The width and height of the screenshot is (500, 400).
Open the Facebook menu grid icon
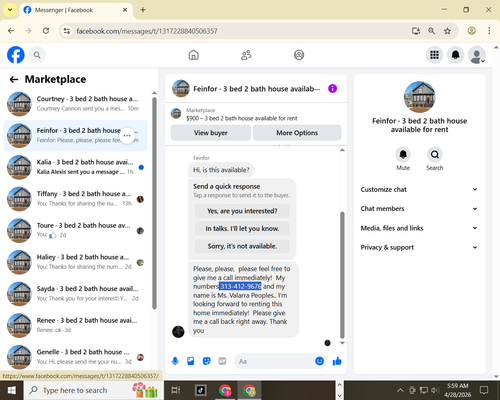coord(434,55)
